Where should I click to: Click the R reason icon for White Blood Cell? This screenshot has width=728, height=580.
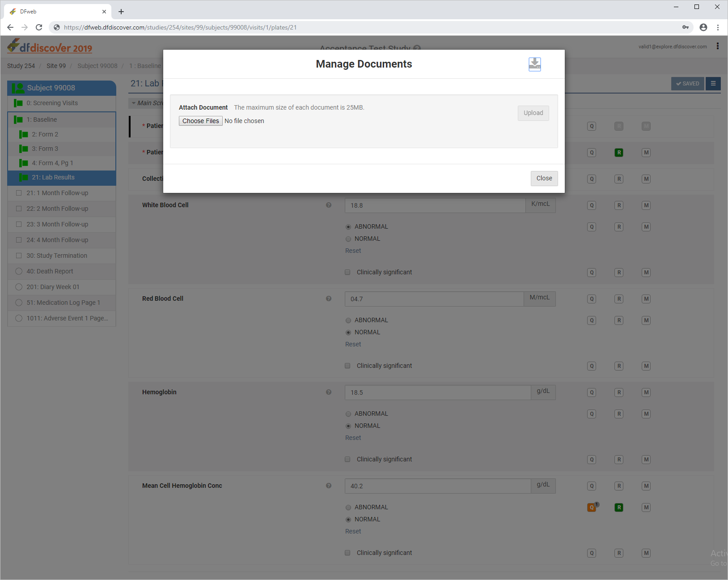tap(619, 205)
